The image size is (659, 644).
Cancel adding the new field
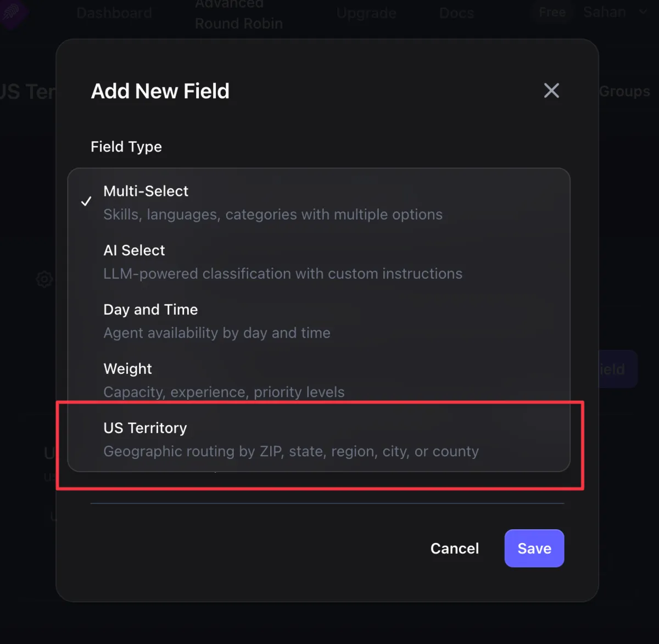click(x=455, y=548)
